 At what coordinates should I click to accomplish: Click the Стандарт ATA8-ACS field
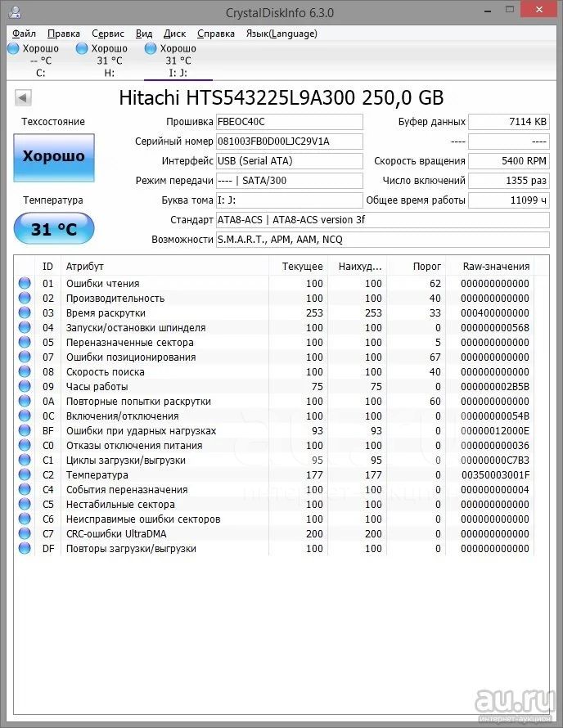383,219
